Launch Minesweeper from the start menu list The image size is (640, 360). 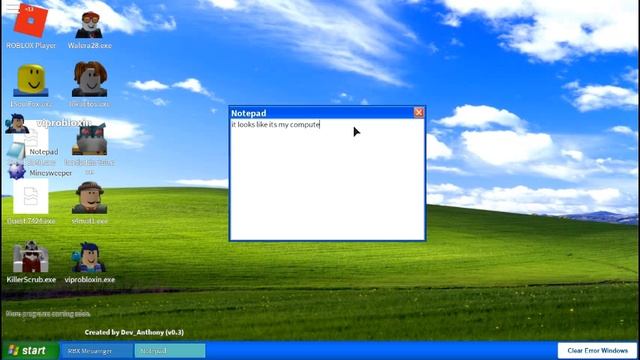point(40,172)
